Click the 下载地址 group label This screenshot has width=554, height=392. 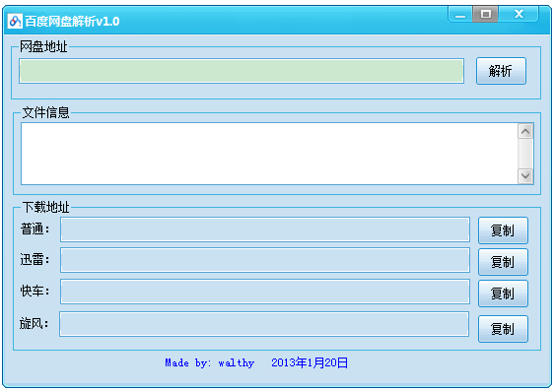46,207
